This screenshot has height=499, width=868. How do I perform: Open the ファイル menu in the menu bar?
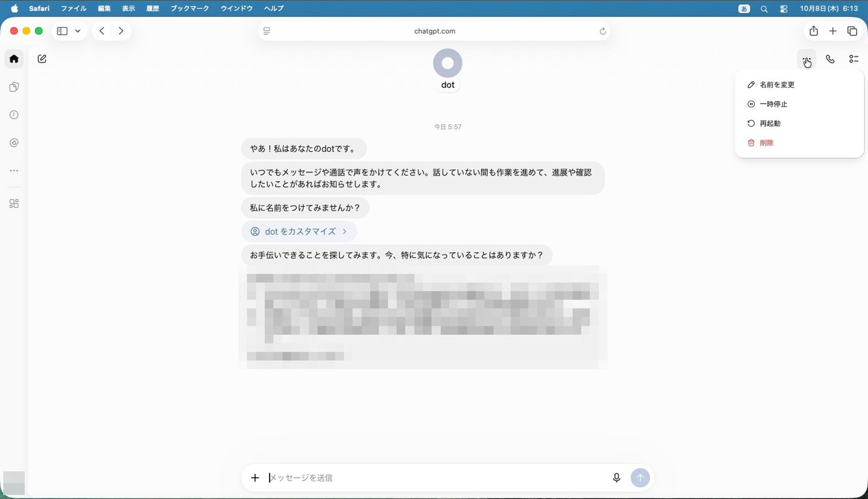pyautogui.click(x=74, y=8)
